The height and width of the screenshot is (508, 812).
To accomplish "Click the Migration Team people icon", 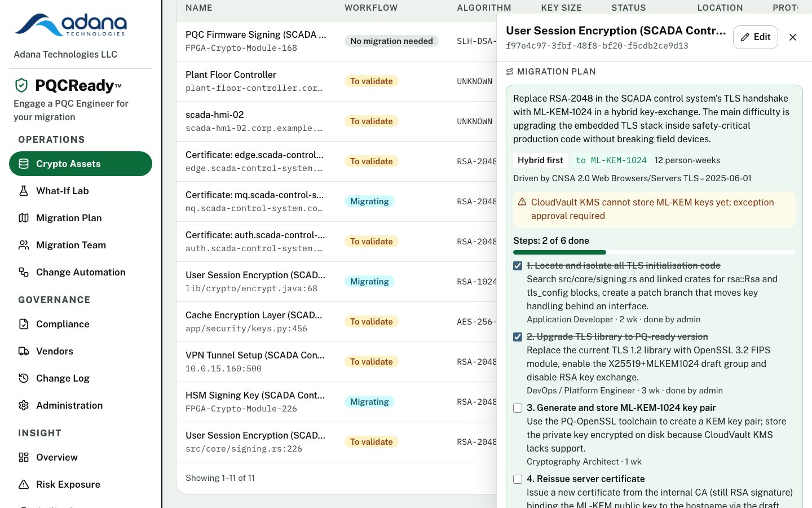I will point(24,245).
